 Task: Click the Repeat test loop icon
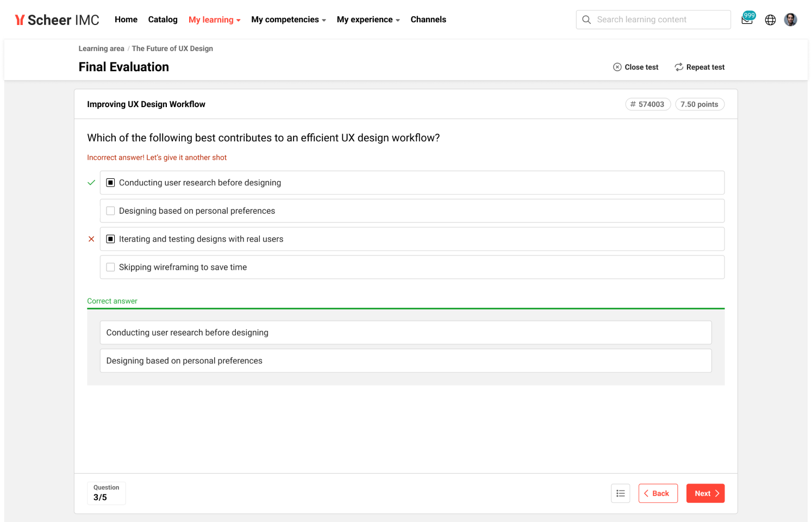[679, 67]
